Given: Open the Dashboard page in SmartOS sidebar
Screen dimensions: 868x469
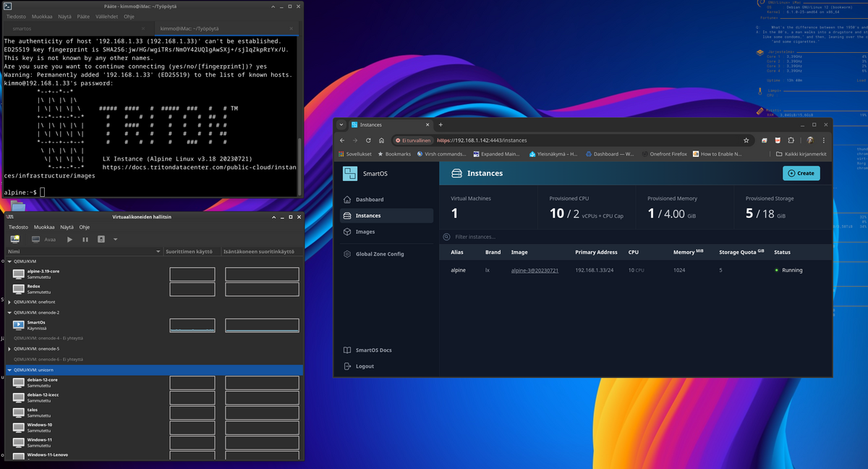Looking at the screenshot, I should [x=369, y=199].
